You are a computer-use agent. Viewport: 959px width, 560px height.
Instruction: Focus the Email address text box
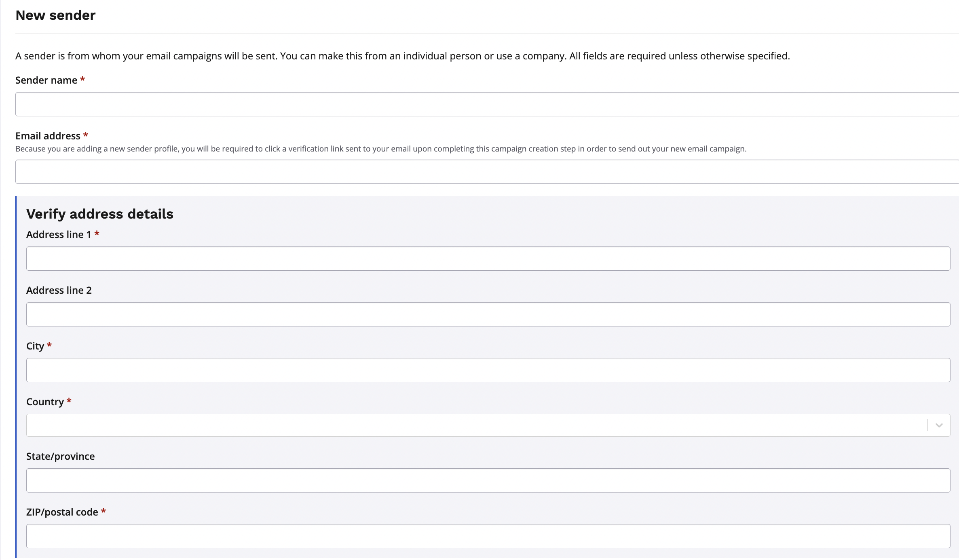[485, 172]
